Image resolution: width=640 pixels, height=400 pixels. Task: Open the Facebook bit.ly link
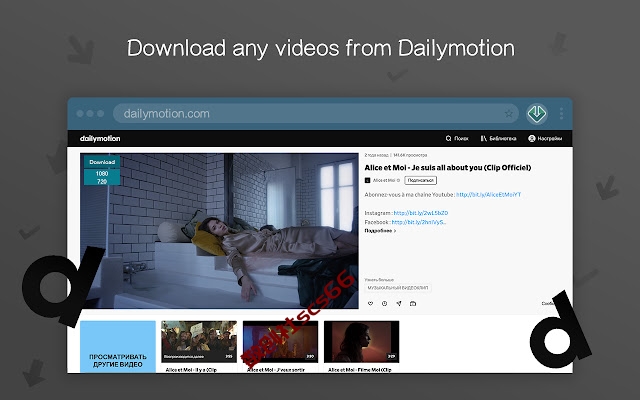[418, 222]
